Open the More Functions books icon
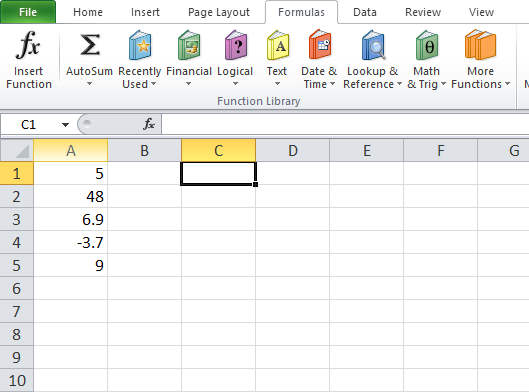The width and height of the screenshot is (529, 392). pos(480,44)
